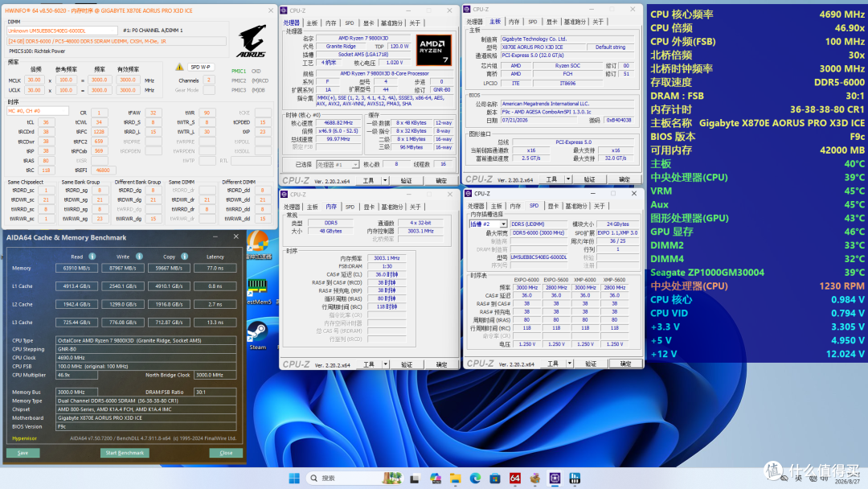
Task: Click the CPU-Z title bar icon in Mainboard window
Action: (467, 10)
